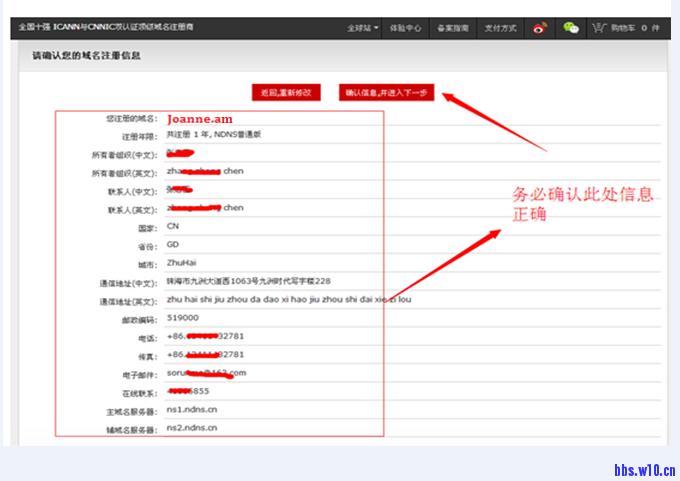Open the 备案指南 menu item
This screenshot has height=481, width=680.
pos(453,28)
